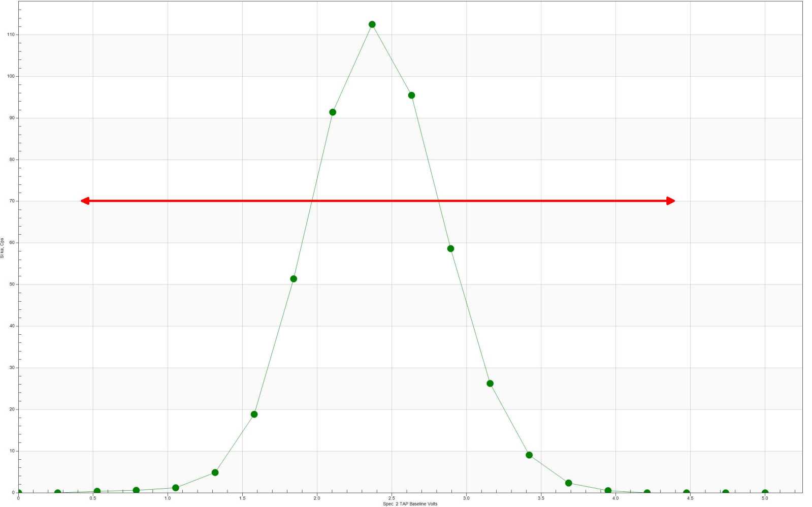812x507 pixels.
Task: Click the 'Spec 2 TAP Baseline Volts' axis title
Action: point(410,504)
